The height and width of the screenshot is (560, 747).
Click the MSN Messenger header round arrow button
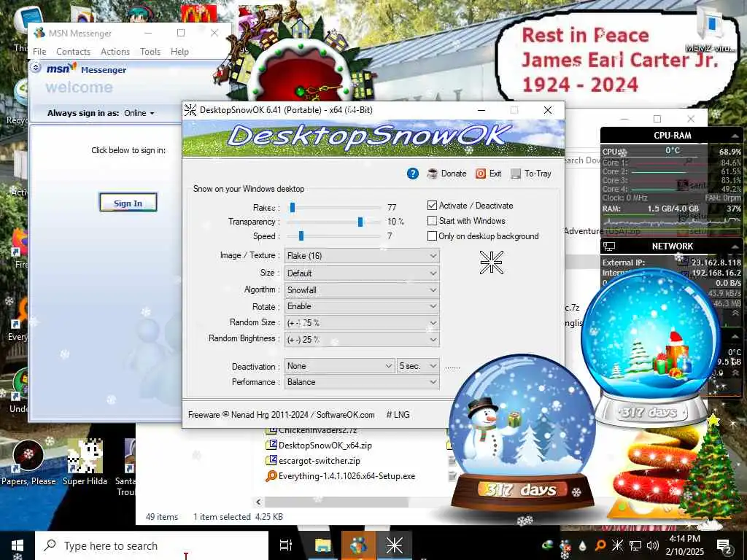(36, 68)
